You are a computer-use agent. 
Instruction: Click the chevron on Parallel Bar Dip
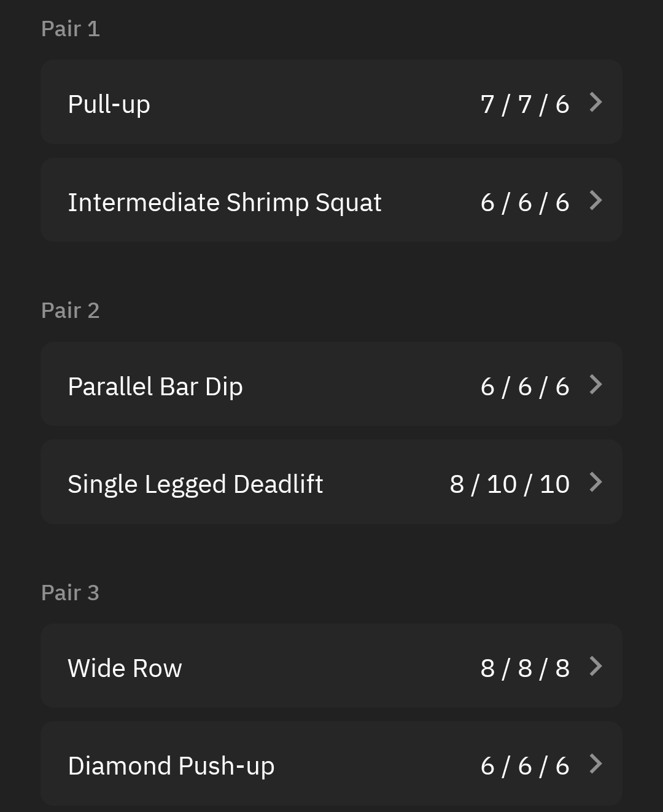(595, 384)
